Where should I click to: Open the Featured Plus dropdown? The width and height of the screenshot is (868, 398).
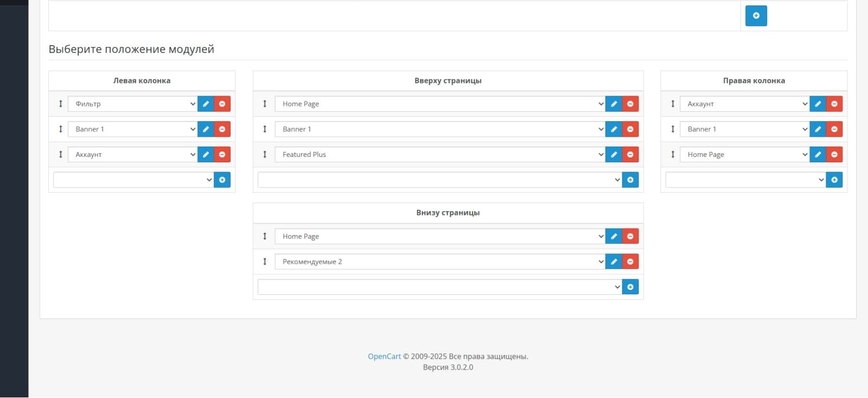[441, 155]
